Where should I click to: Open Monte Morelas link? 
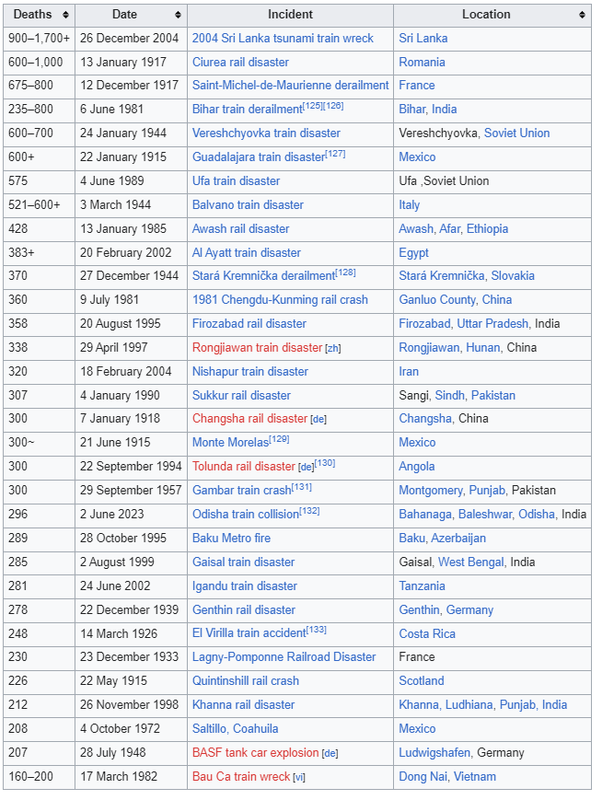(230, 443)
